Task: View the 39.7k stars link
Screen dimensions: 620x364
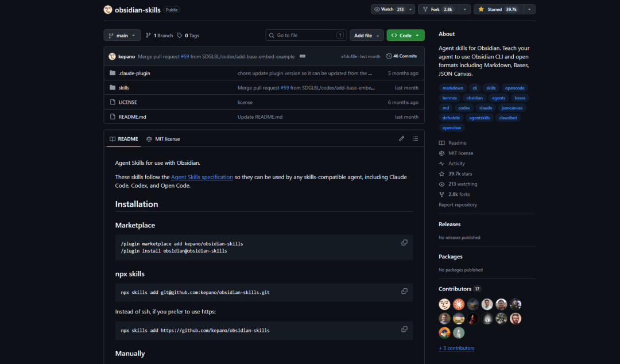Action: pyautogui.click(x=455, y=174)
